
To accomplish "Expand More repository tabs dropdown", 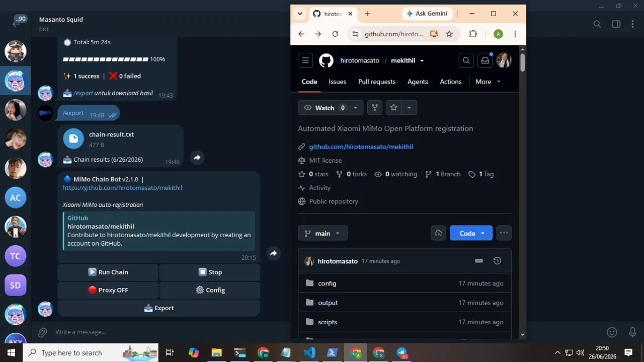I will tap(488, 82).
